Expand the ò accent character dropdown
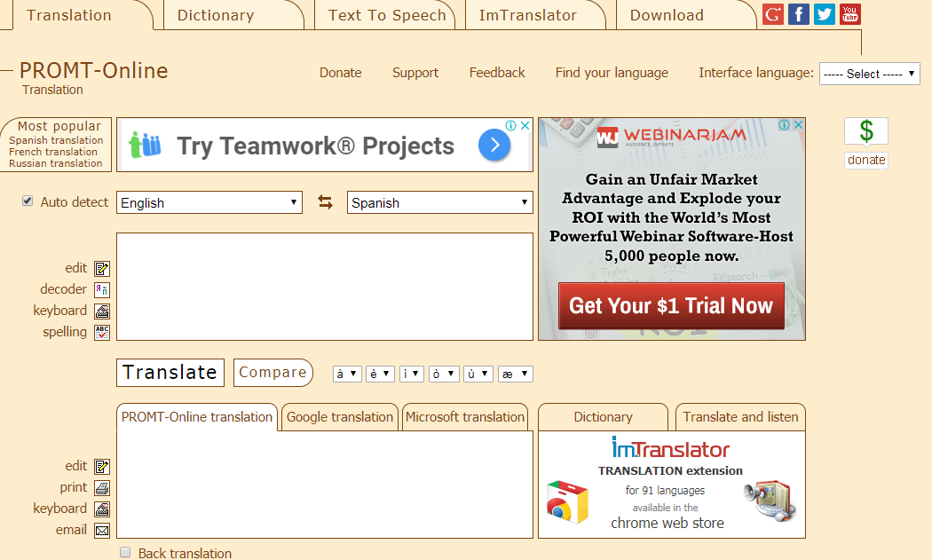Viewport: 932px width, 560px height. coord(444,374)
